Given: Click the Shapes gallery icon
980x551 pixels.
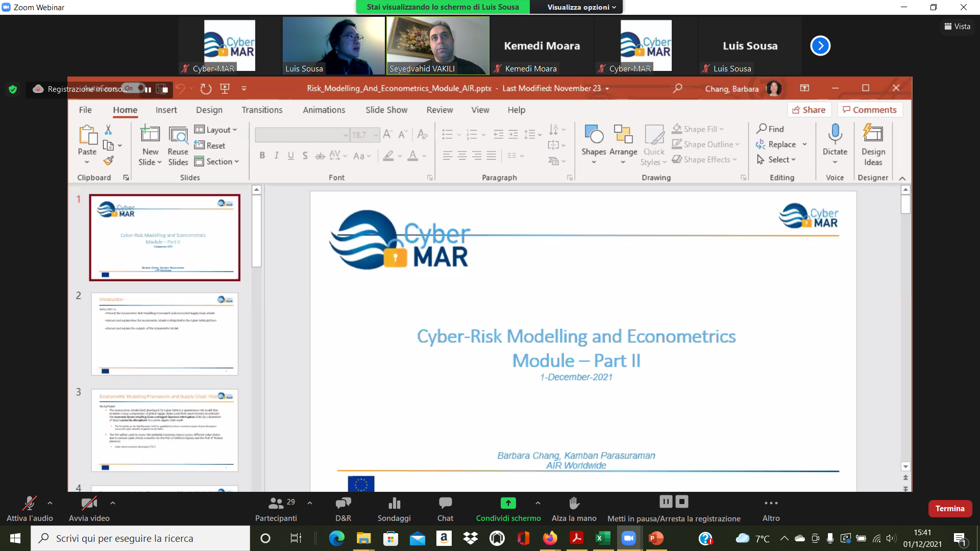Looking at the screenshot, I should [x=594, y=135].
